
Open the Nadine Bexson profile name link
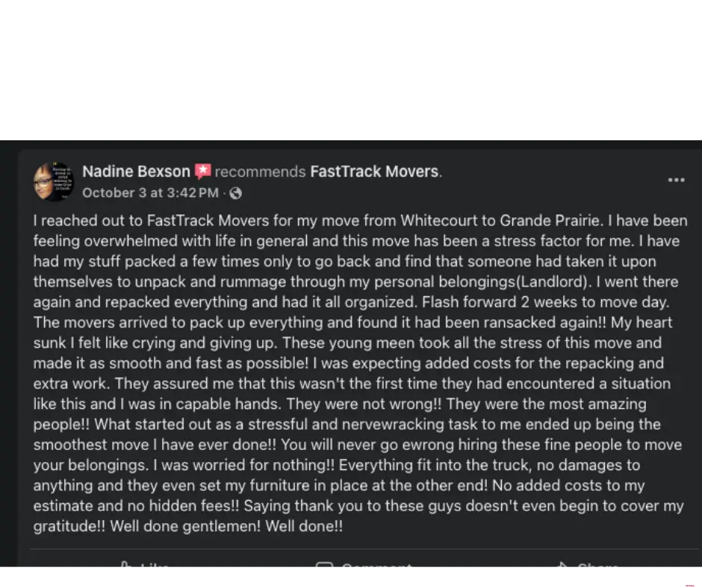136,172
